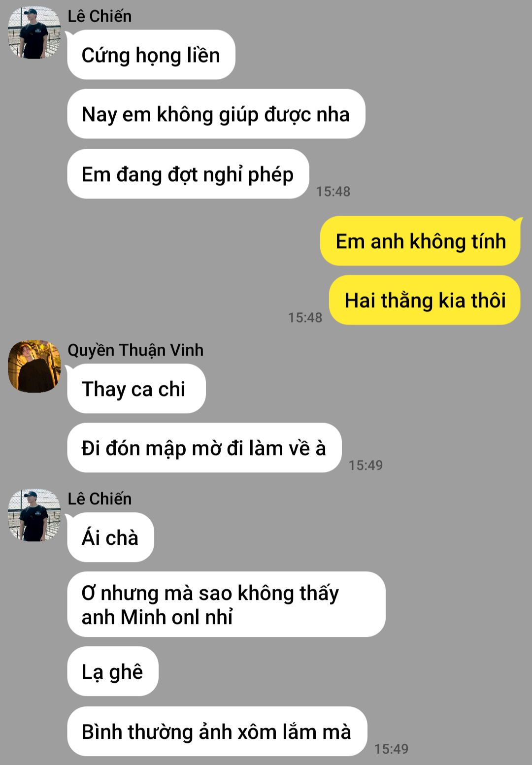Select the "Ái chà" message bubble

(x=110, y=537)
